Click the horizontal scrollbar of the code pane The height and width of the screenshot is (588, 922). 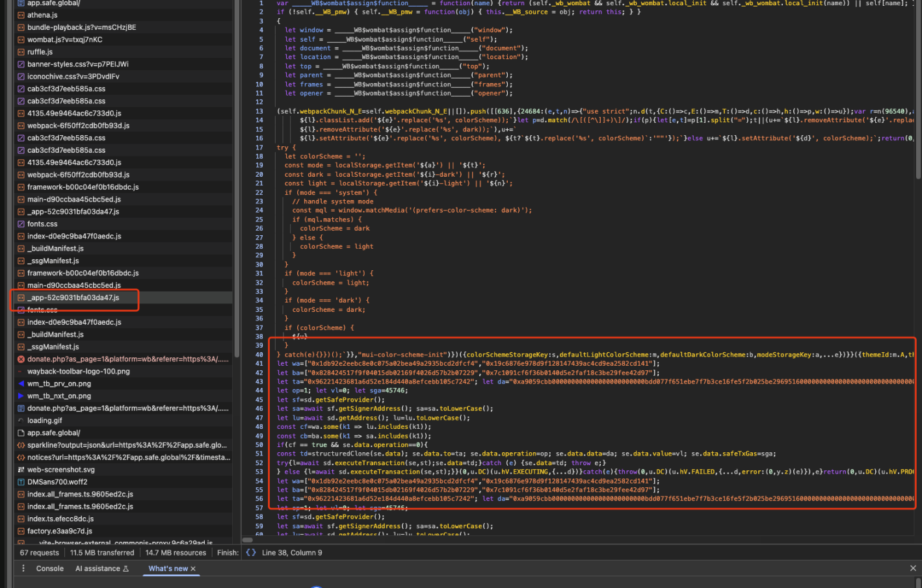pyautogui.click(x=247, y=540)
